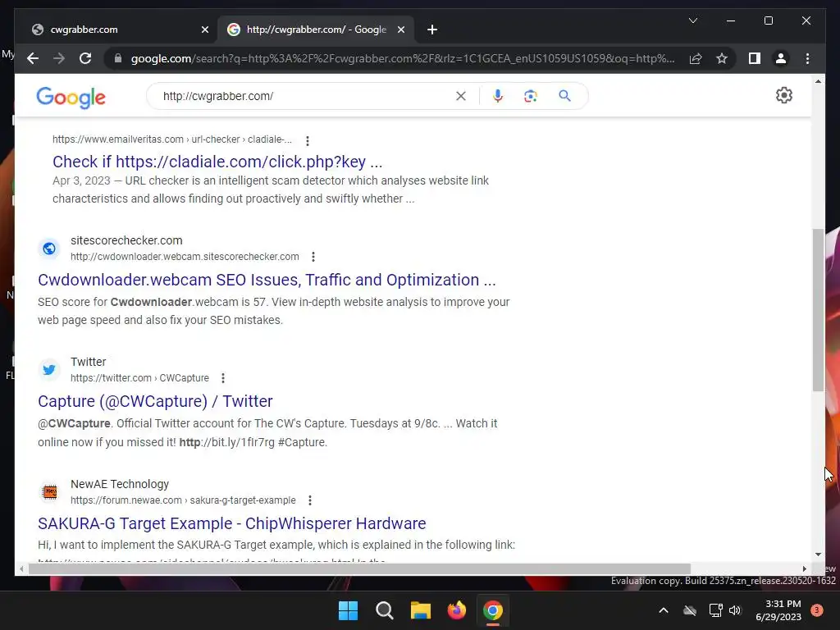Viewport: 840px width, 630px height.
Task: Click the twitter.com › CWCapture breadcrumb
Action: click(139, 378)
